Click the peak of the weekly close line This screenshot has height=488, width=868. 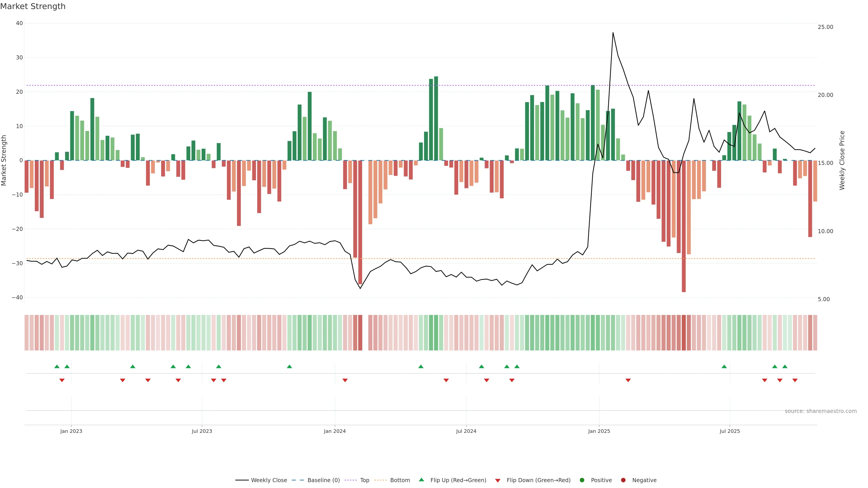click(x=613, y=33)
